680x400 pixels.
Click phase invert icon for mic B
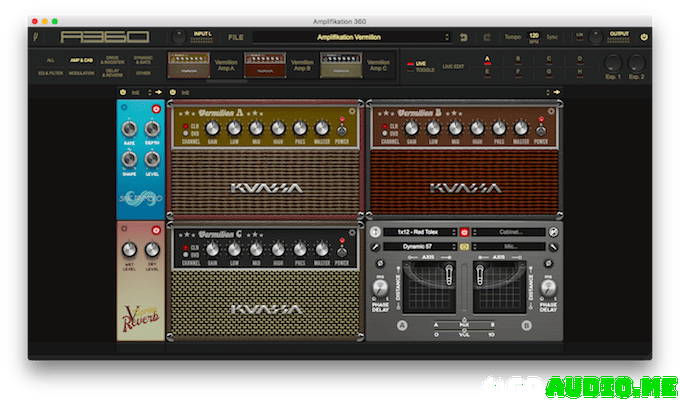[x=549, y=263]
